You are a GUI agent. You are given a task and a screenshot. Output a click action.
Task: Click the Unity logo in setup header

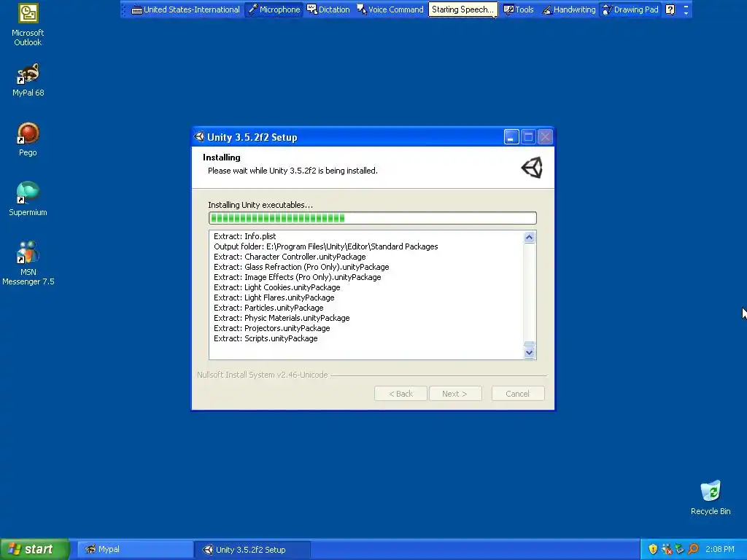coord(532,168)
